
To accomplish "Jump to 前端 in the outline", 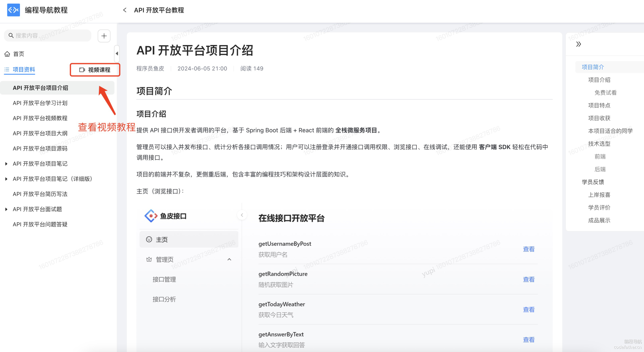I will tap(600, 157).
